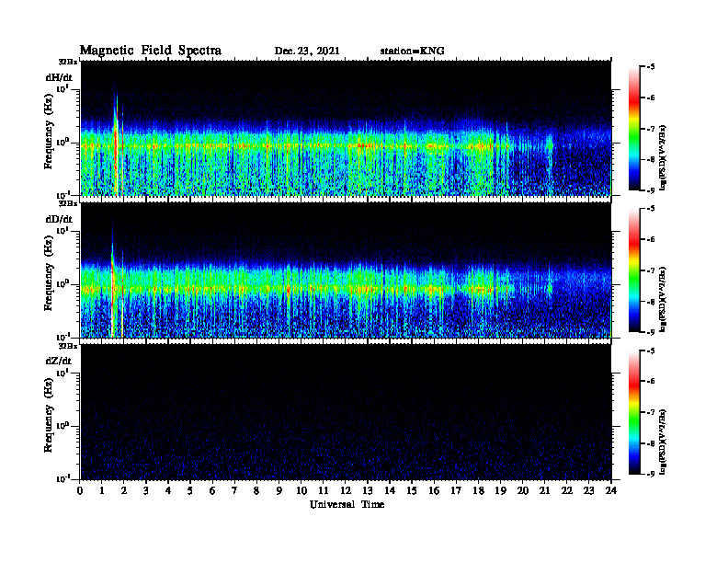Screen dimensions: 728x563
Task: Click the '-9' value on dZ/dt color bar
Action: [651, 475]
